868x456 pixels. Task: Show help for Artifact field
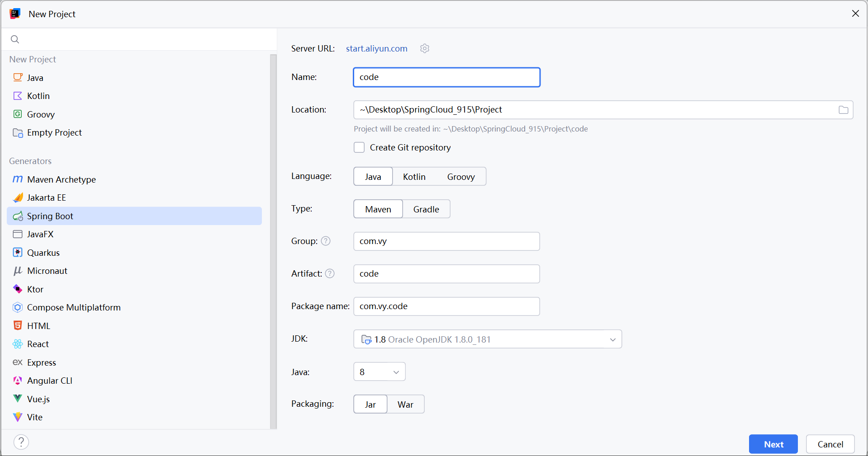330,273
